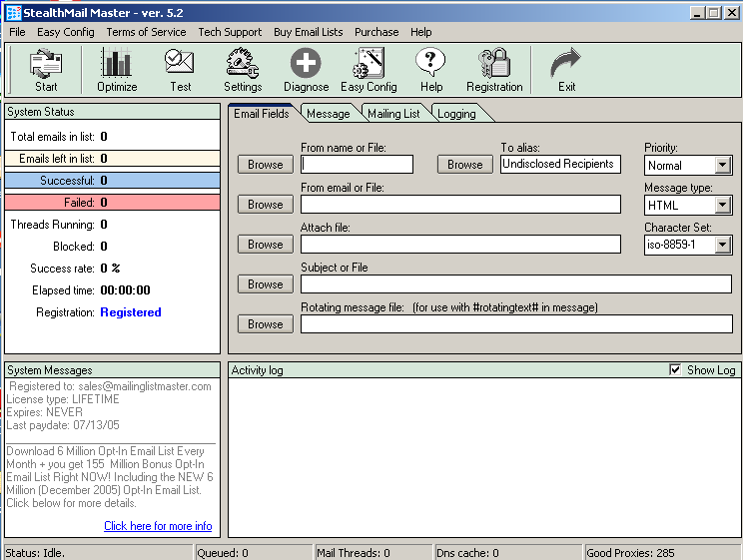The width and height of the screenshot is (743, 560).
Task: Follow the Click here for more info link
Action: tap(158, 526)
